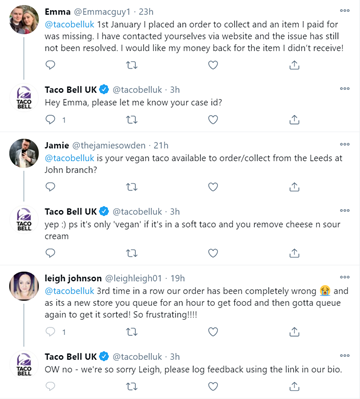Image resolution: width=360 pixels, height=399 pixels.
Task: Like Taco Bell's reply asking for case id
Action: click(x=213, y=119)
